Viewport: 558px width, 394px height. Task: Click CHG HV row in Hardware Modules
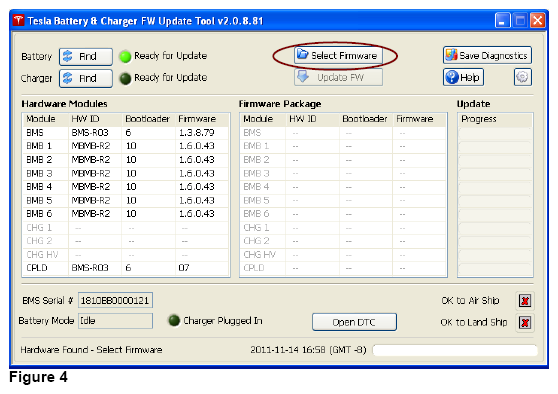[x=126, y=254]
